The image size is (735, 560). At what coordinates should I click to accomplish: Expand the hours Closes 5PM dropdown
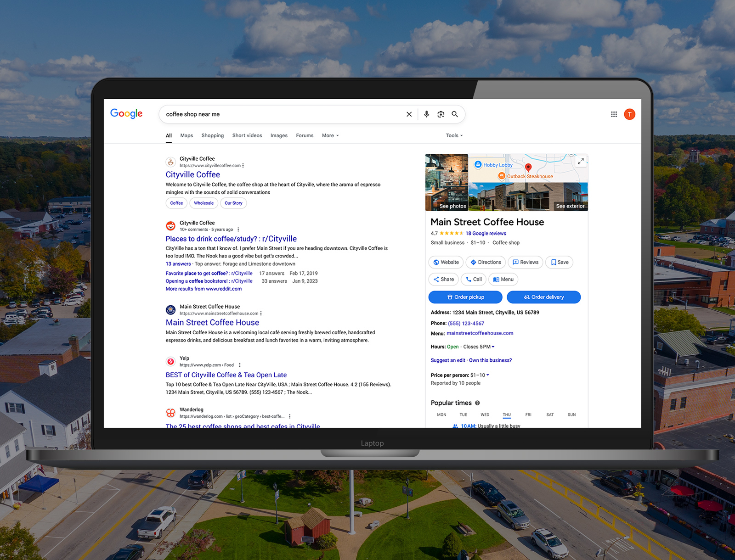click(x=479, y=347)
